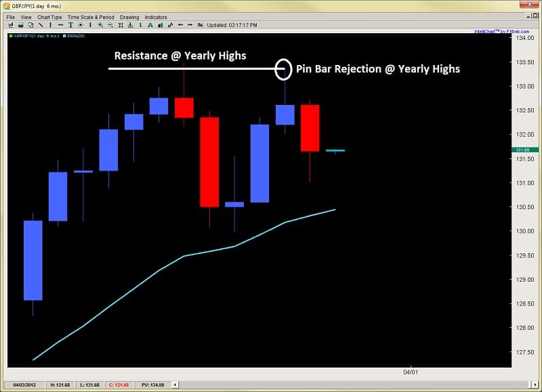Click the zigzag line indicator icon
The width and height of the screenshot is (542, 392).
click(x=171, y=25)
